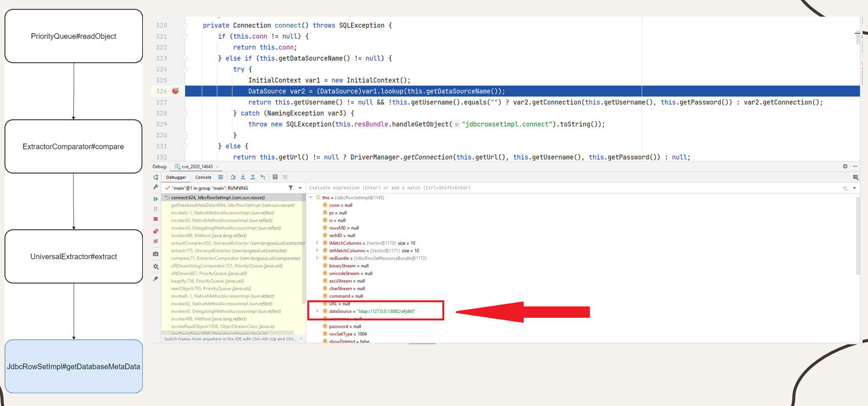Expand the iMatchColumns variable
Screen dimensions: 868x406
tap(317, 243)
